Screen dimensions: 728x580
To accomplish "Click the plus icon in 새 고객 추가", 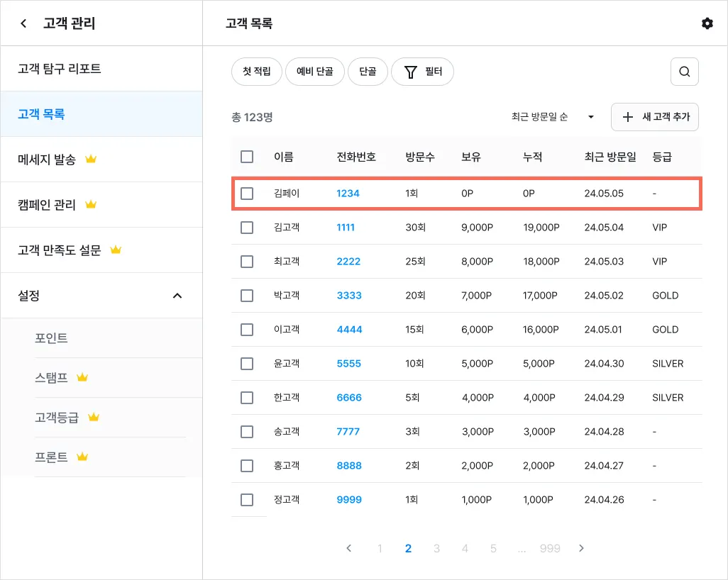I will click(x=628, y=117).
